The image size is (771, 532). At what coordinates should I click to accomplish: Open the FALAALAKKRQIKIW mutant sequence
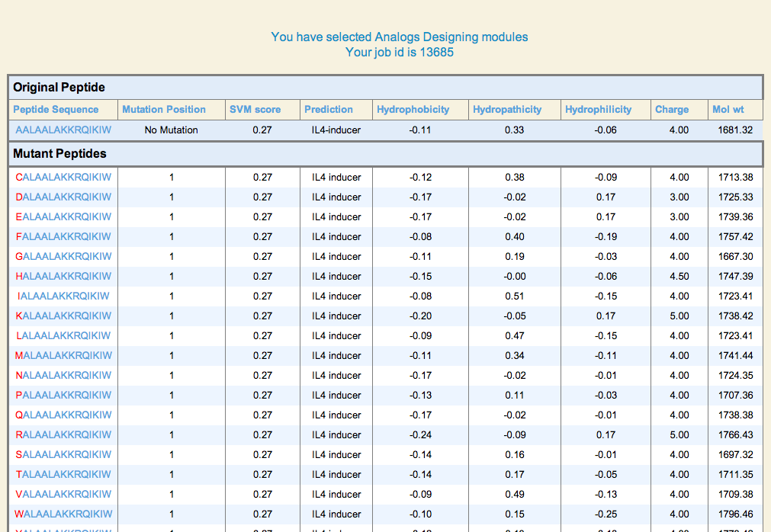coord(63,237)
